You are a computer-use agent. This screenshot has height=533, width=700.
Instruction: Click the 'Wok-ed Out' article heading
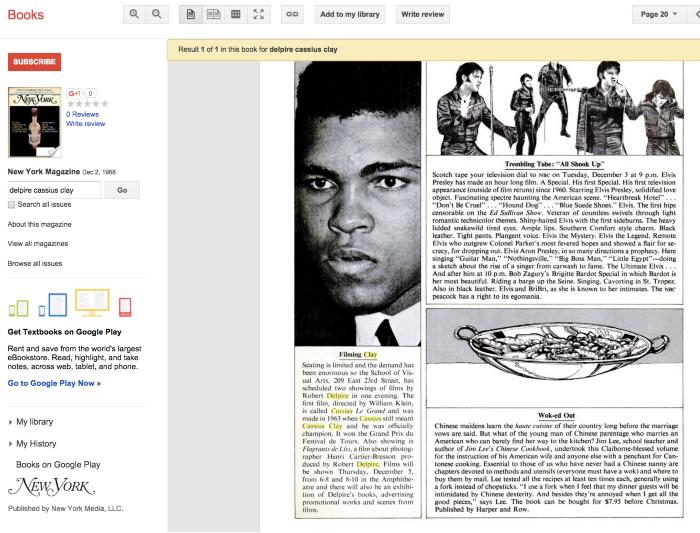tap(556, 415)
